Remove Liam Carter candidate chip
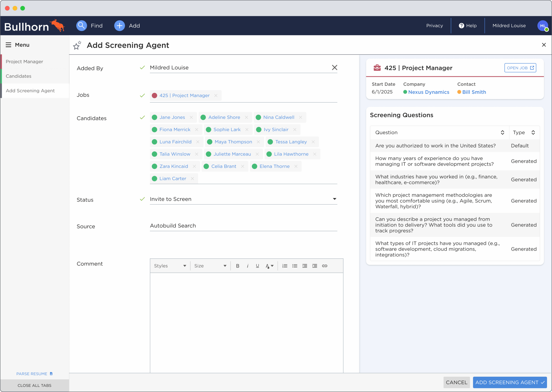Viewport: 552px width, 392px height. tap(192, 179)
